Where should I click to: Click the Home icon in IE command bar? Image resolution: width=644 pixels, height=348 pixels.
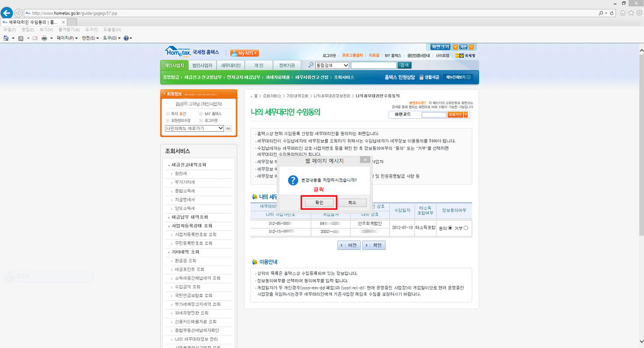click(x=6, y=38)
